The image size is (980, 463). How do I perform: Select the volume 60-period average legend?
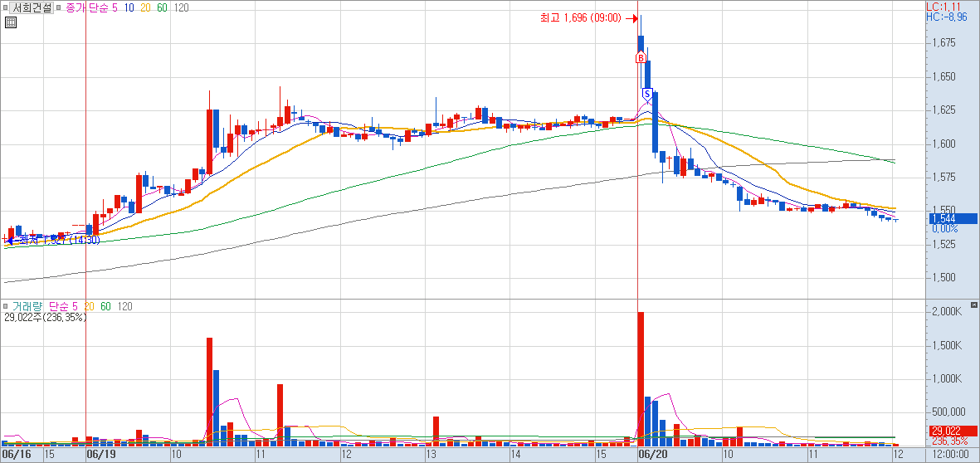tap(105, 306)
